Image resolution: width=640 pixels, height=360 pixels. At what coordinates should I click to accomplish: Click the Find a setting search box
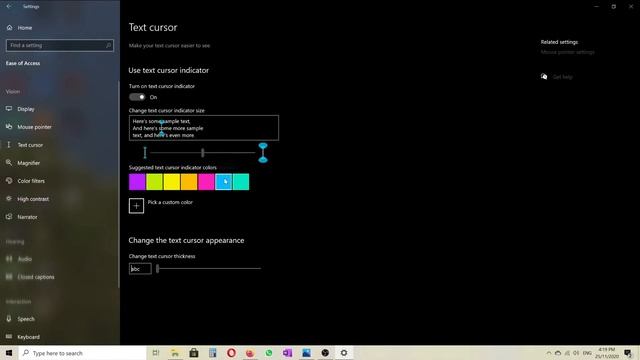tap(60, 45)
